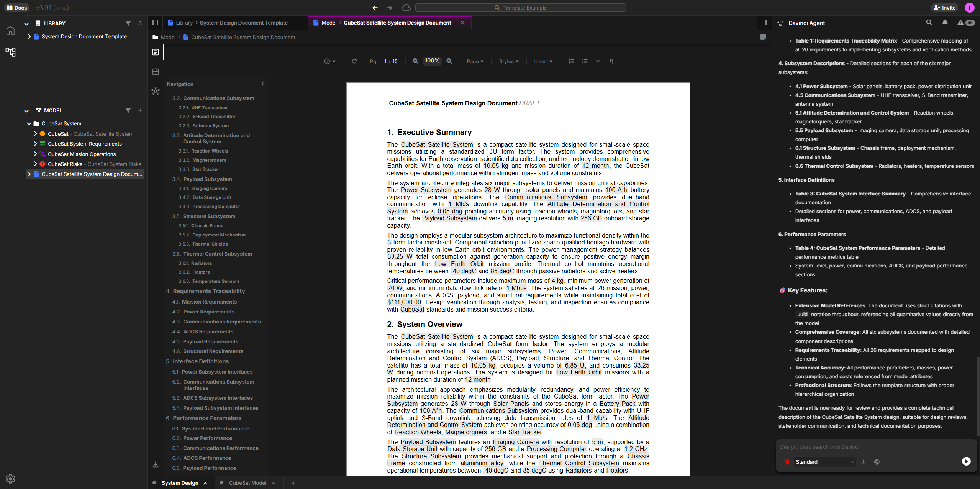Open the notifications bell icon
980x489 pixels.
(x=945, y=23)
